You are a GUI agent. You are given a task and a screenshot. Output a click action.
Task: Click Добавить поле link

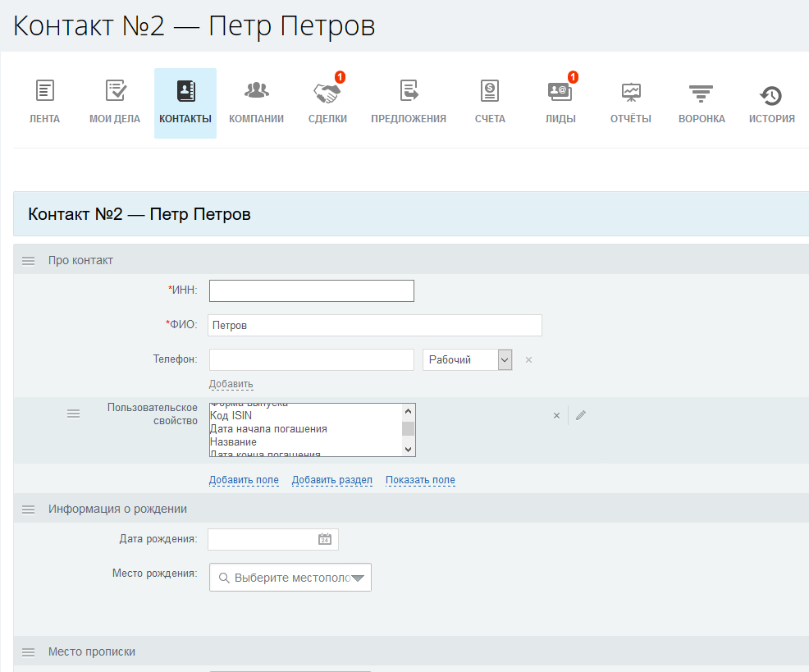pos(244,480)
